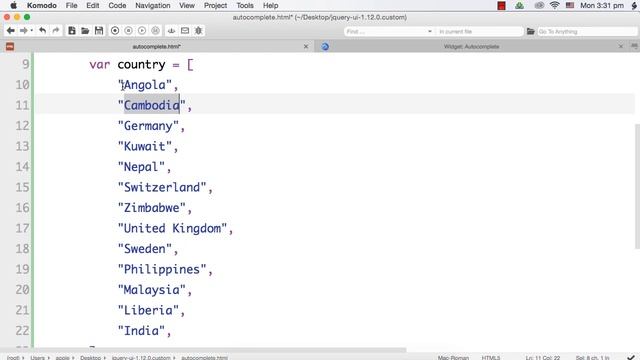Click the "United Kingdom" string on line 17

[x=172, y=228]
